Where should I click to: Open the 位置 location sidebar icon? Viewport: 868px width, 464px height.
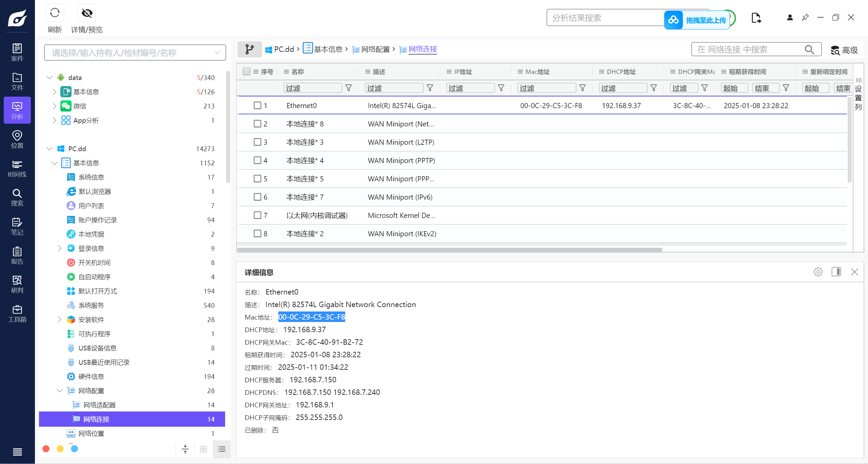pyautogui.click(x=17, y=139)
